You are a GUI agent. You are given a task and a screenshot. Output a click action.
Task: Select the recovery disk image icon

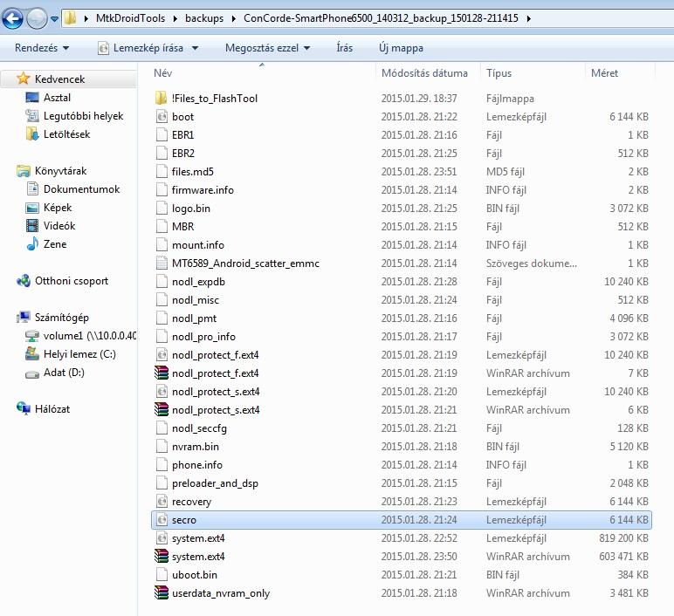click(162, 502)
